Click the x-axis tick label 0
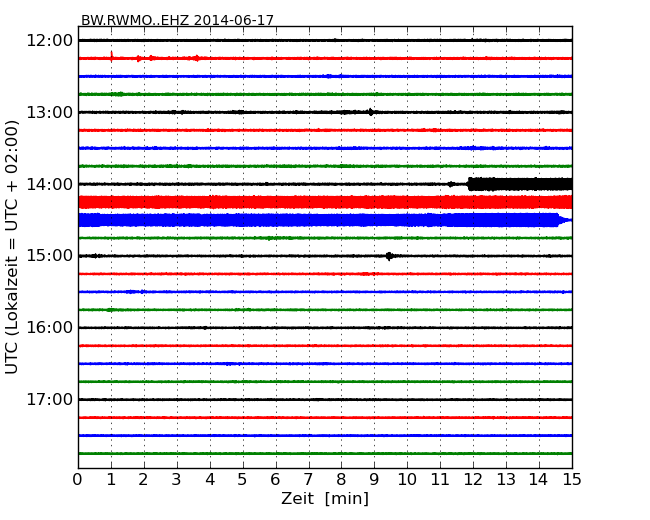This screenshot has height=520, width=650. [78, 480]
